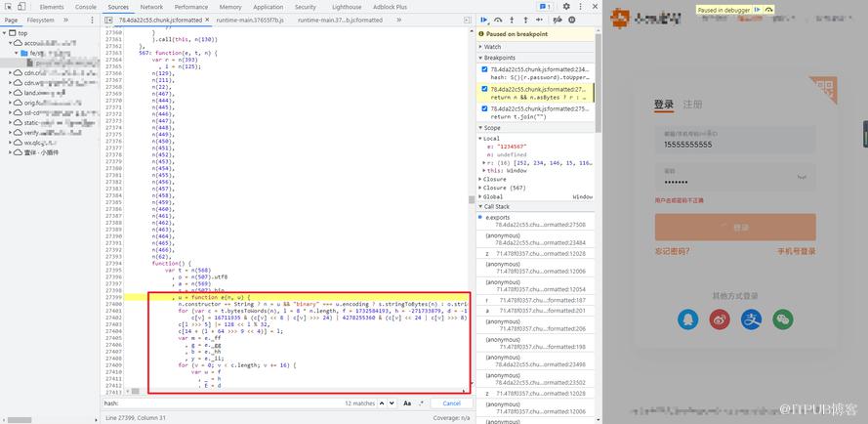
Task: Toggle match case Aa in search bar
Action: 407,403
